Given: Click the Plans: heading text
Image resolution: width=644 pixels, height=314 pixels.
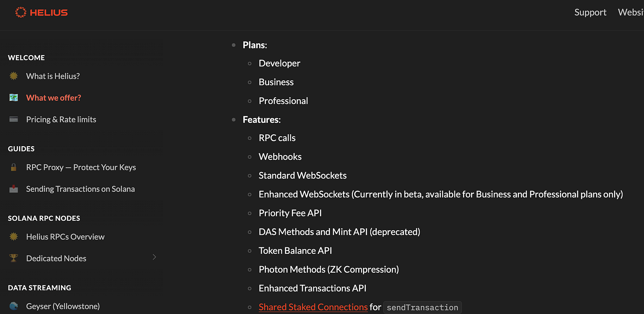Looking at the screenshot, I should tap(255, 45).
